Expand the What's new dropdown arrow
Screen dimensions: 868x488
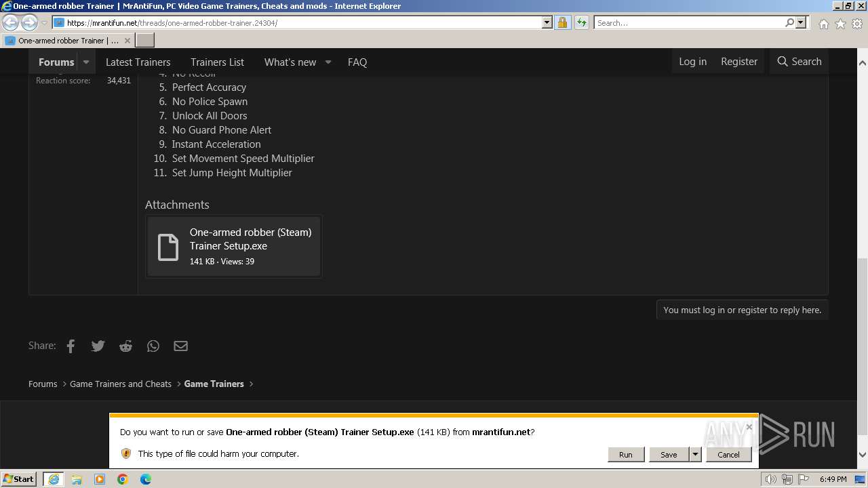328,62
